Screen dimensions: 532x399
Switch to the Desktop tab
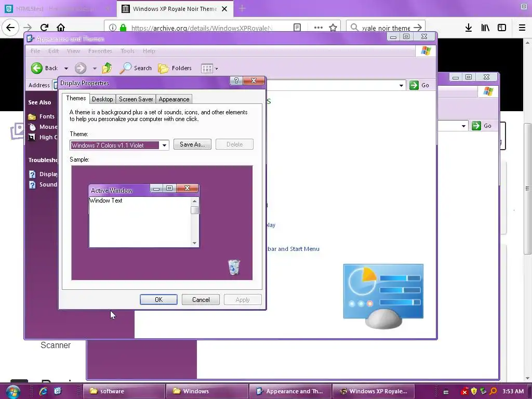(102, 99)
